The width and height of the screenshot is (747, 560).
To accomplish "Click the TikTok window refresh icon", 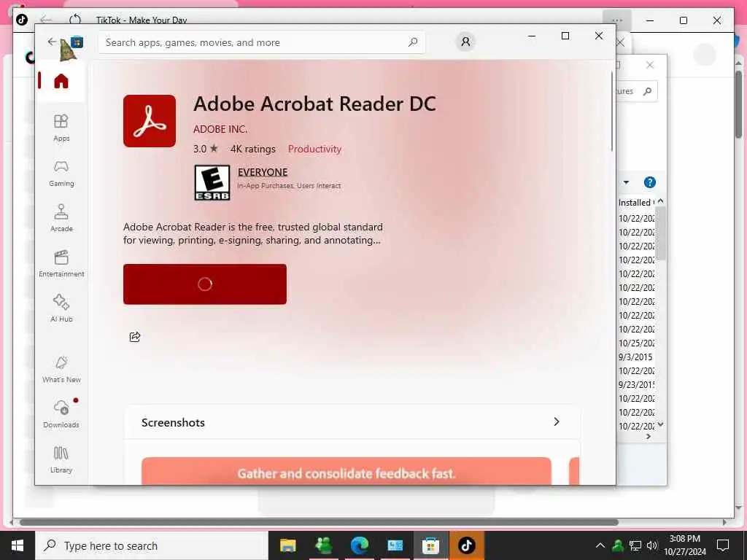I will [x=75, y=20].
